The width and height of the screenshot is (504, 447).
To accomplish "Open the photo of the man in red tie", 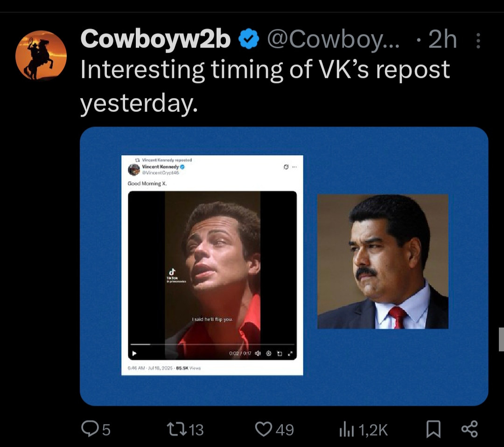I will tap(383, 262).
